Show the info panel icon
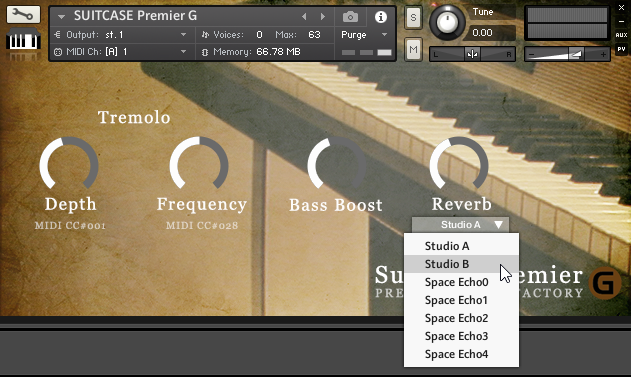The width and height of the screenshot is (631, 377). coord(381,17)
